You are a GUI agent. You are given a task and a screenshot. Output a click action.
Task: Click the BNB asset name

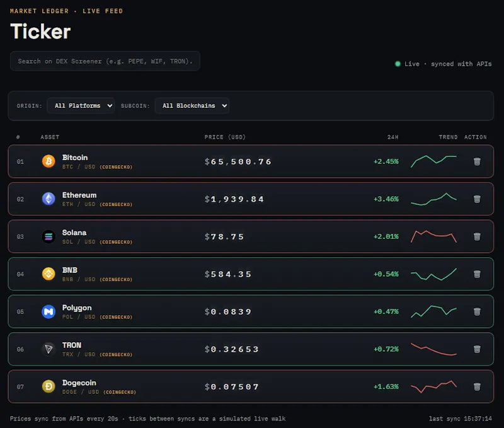pyautogui.click(x=70, y=270)
